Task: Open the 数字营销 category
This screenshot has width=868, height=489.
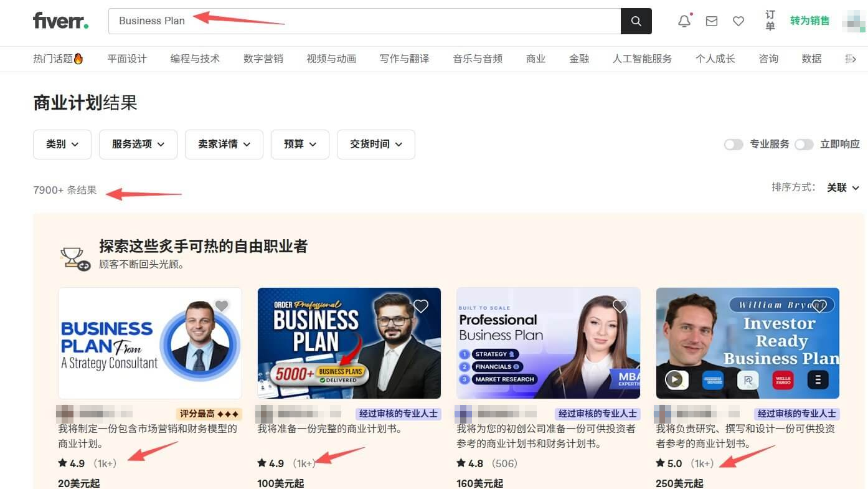Action: point(263,59)
